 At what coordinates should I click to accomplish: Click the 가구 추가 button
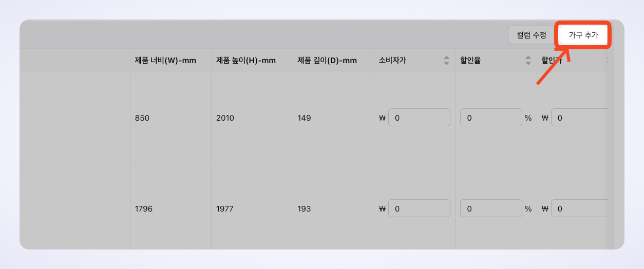583,35
